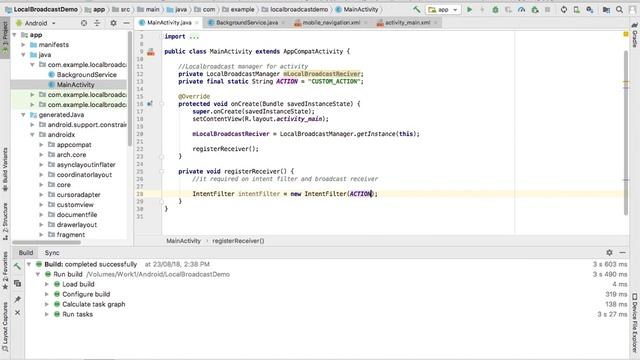
Task: Run the app with green play button
Action: [469, 9]
